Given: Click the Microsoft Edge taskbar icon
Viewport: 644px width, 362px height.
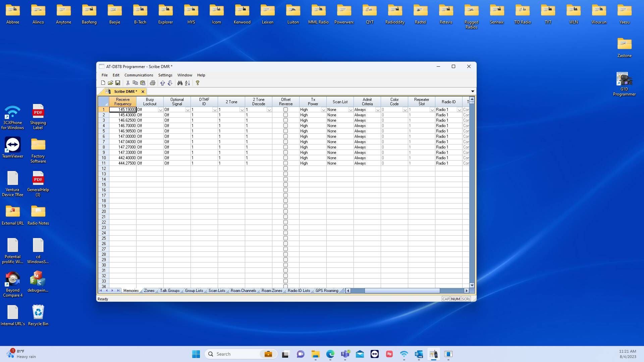Looking at the screenshot, I should pos(330,354).
